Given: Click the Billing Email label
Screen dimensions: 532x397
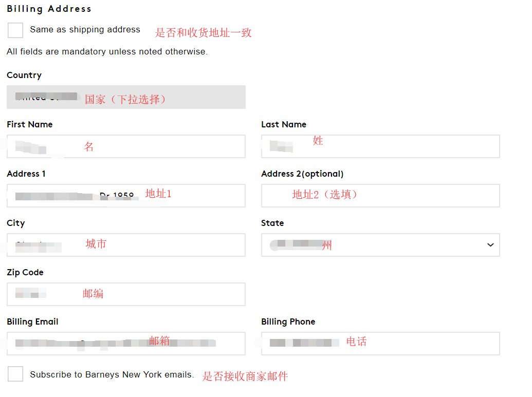Looking at the screenshot, I should (x=32, y=322).
